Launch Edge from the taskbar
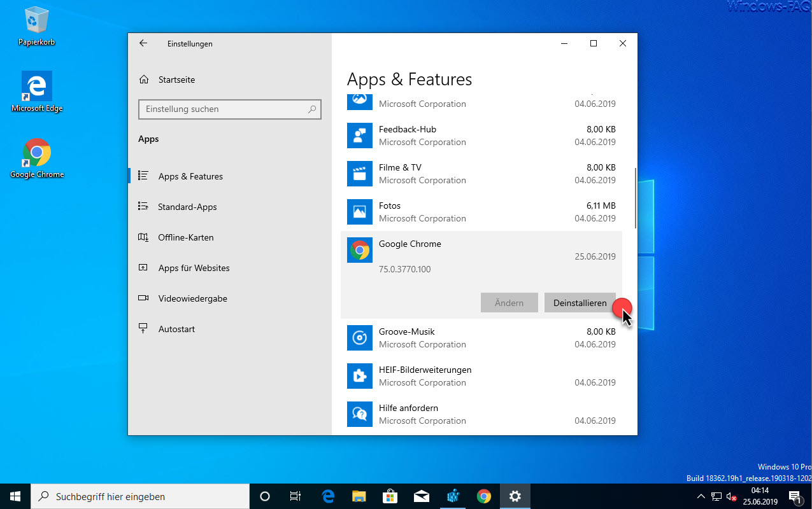The height and width of the screenshot is (509, 812). pos(328,496)
